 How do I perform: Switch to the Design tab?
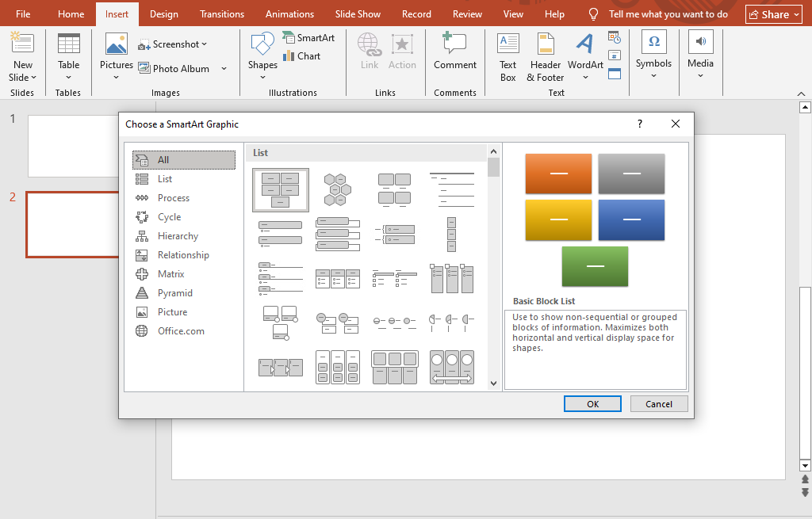point(164,14)
